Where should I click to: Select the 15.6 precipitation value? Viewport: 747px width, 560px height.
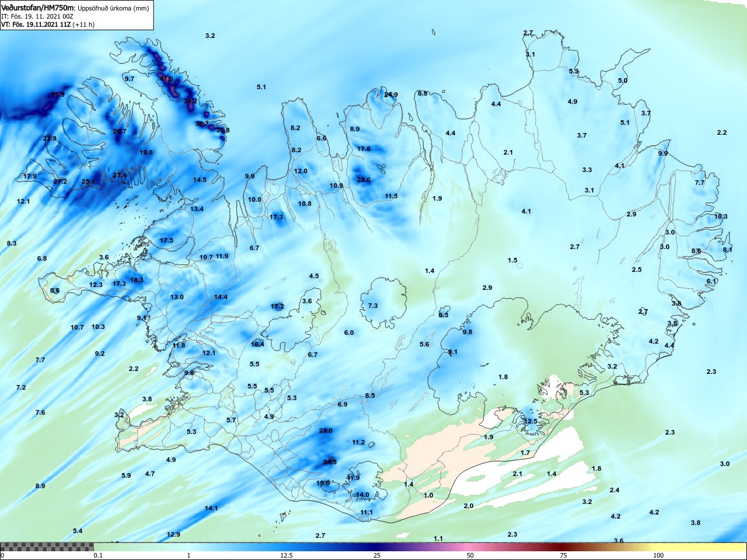click(323, 483)
